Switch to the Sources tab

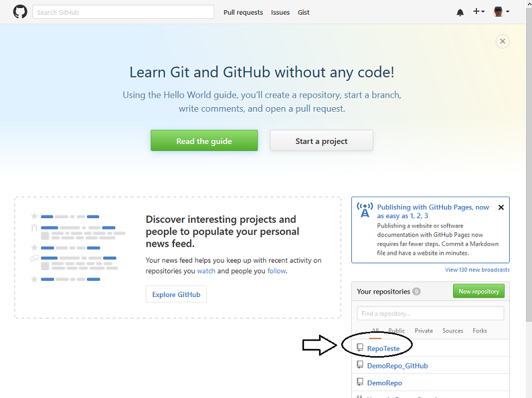(x=452, y=331)
